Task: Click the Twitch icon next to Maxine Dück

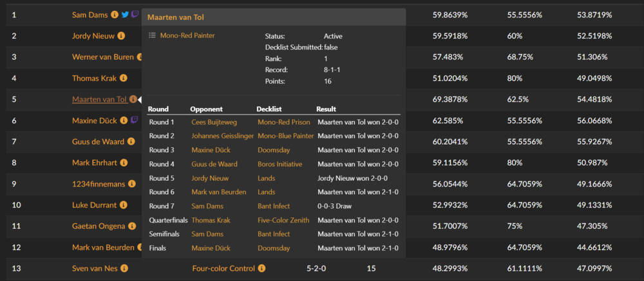Action: tap(133, 120)
